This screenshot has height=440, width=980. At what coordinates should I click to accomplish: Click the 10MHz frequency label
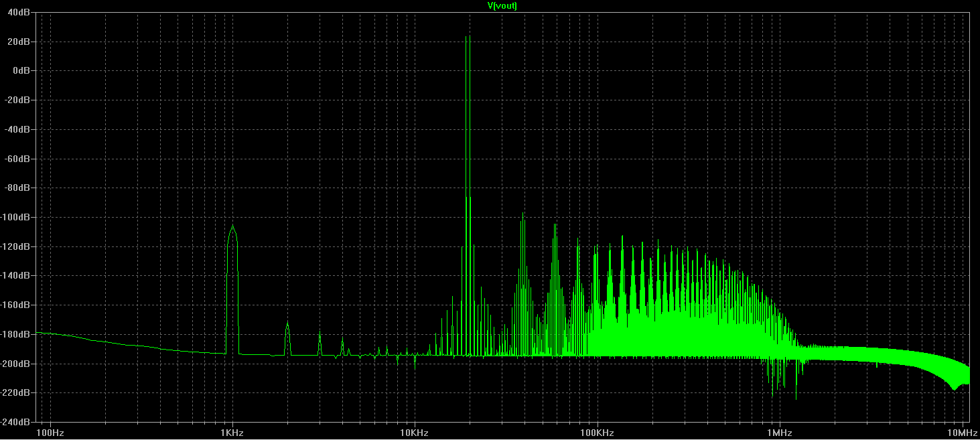click(x=962, y=433)
